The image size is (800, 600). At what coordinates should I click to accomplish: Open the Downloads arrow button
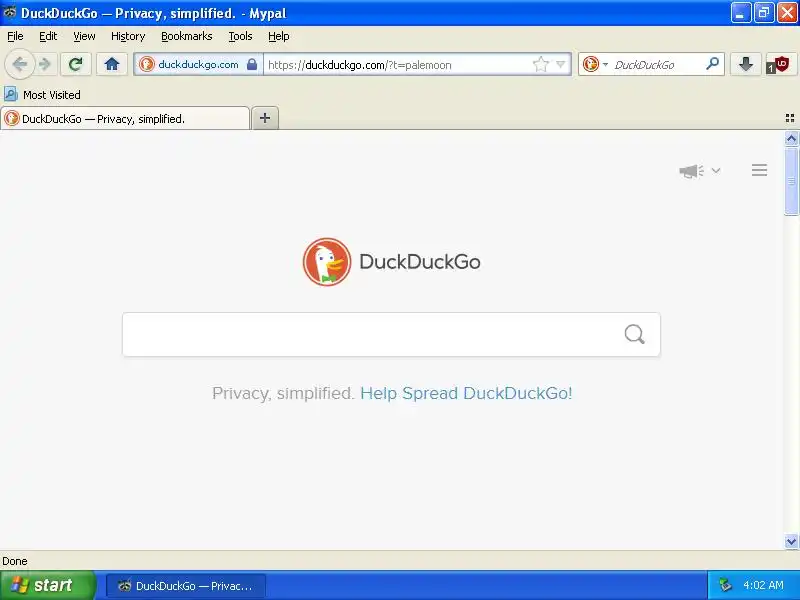745,64
